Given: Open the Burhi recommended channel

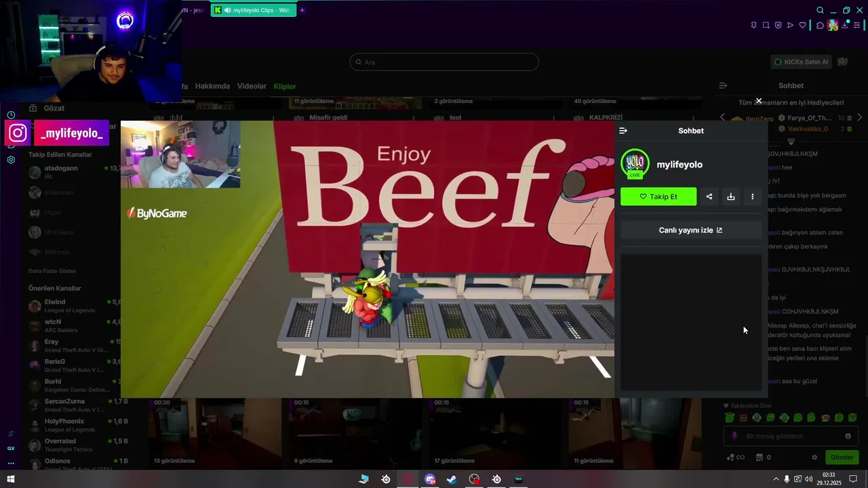Looking at the screenshot, I should point(73,385).
